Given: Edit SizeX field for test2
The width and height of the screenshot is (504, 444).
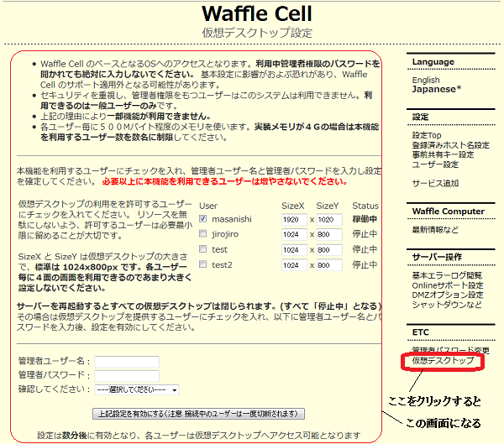Looking at the screenshot, I should click(x=294, y=265).
